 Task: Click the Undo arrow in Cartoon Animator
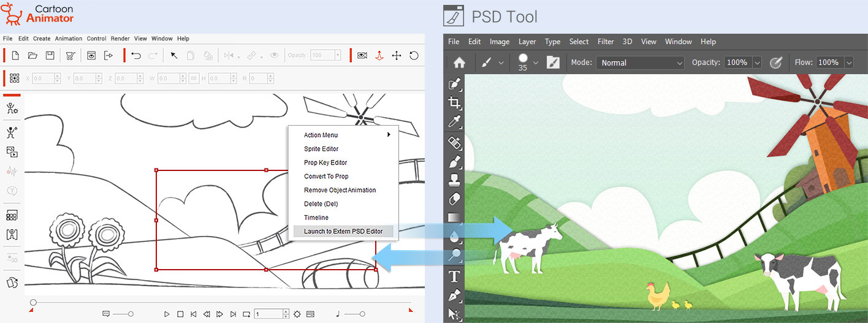click(136, 56)
